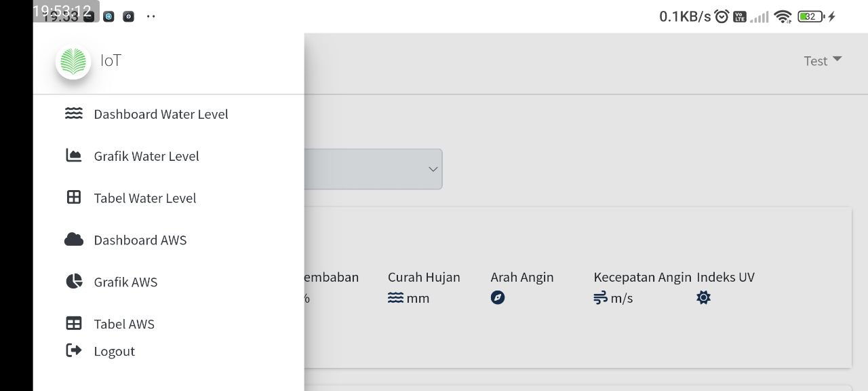868x391 pixels.
Task: Click the waves icon beside Dashboard Water Level
Action: point(74,113)
